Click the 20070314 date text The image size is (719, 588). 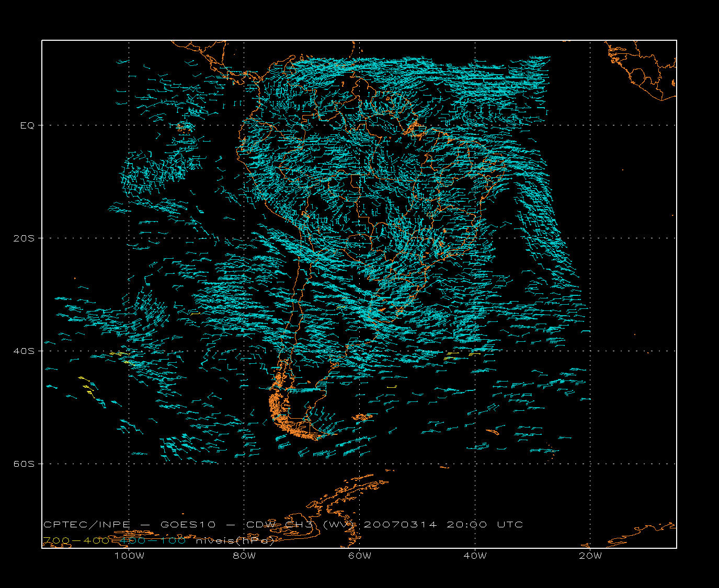pyautogui.click(x=400, y=524)
